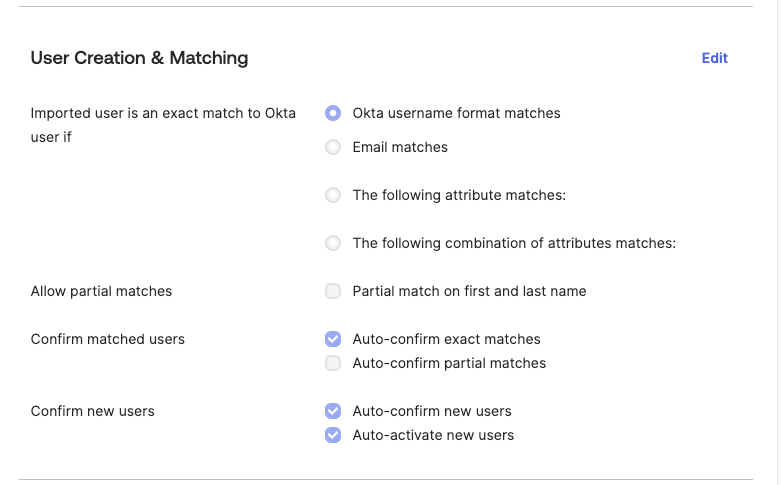Click the 'Auto-confirm partial matches' option text
This screenshot has height=485, width=781.
pos(449,363)
